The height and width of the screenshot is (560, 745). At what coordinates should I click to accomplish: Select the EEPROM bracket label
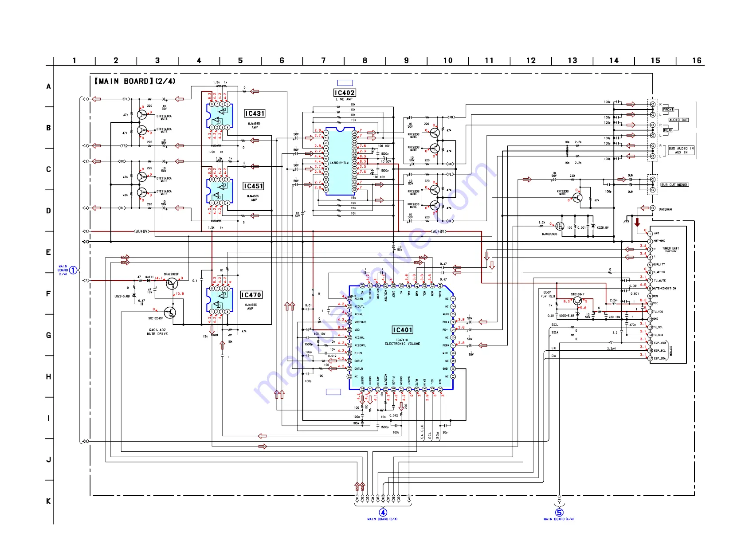[671, 351]
